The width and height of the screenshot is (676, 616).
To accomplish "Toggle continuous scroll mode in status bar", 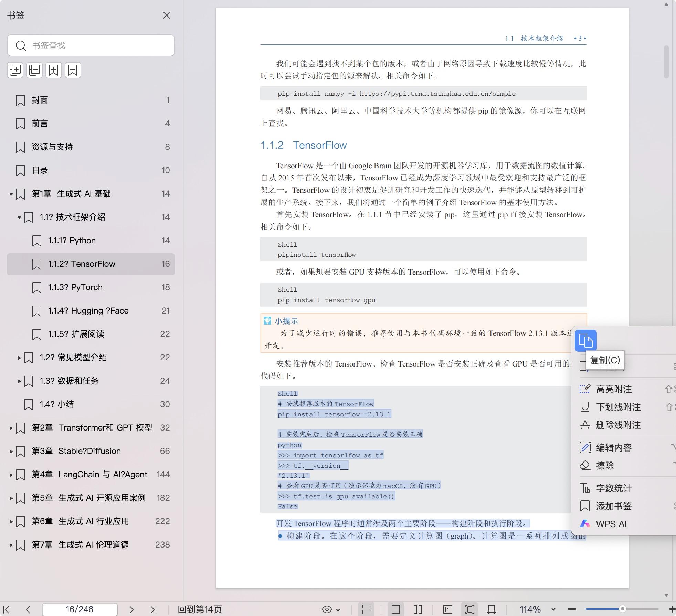I will coord(366,609).
